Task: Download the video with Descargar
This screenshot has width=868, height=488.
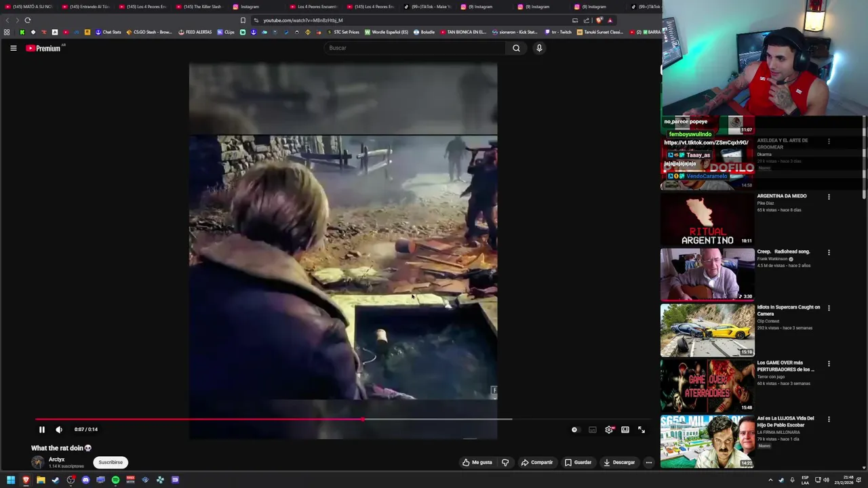Action: [619, 462]
